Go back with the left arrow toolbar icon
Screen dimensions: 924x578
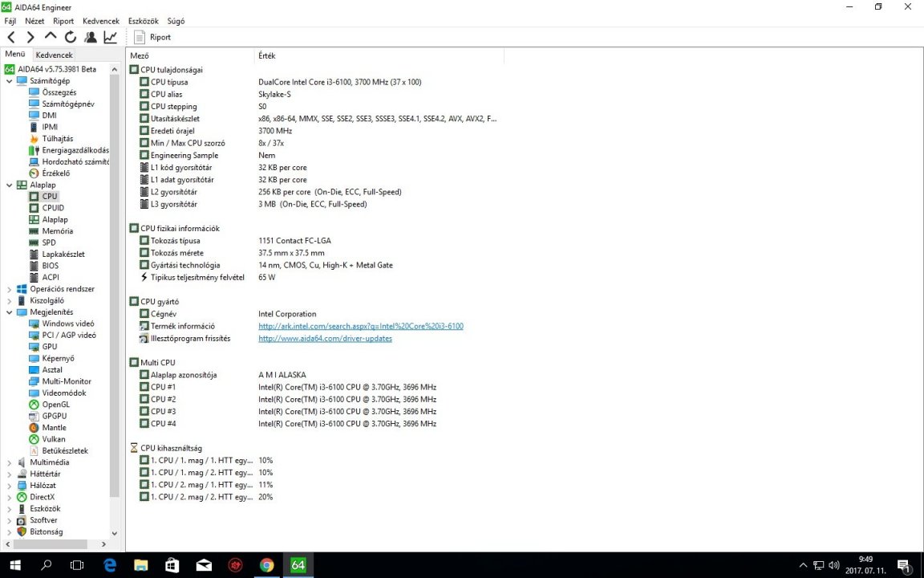coord(11,37)
